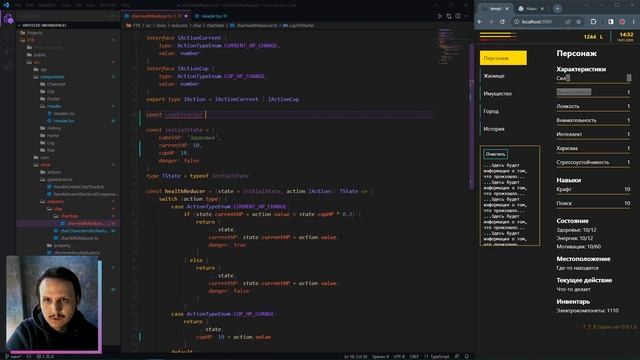Screen dimensions: 640x360
Task: Click the Spaces: 4 indentation setting
Action: pyautogui.click(x=380, y=356)
